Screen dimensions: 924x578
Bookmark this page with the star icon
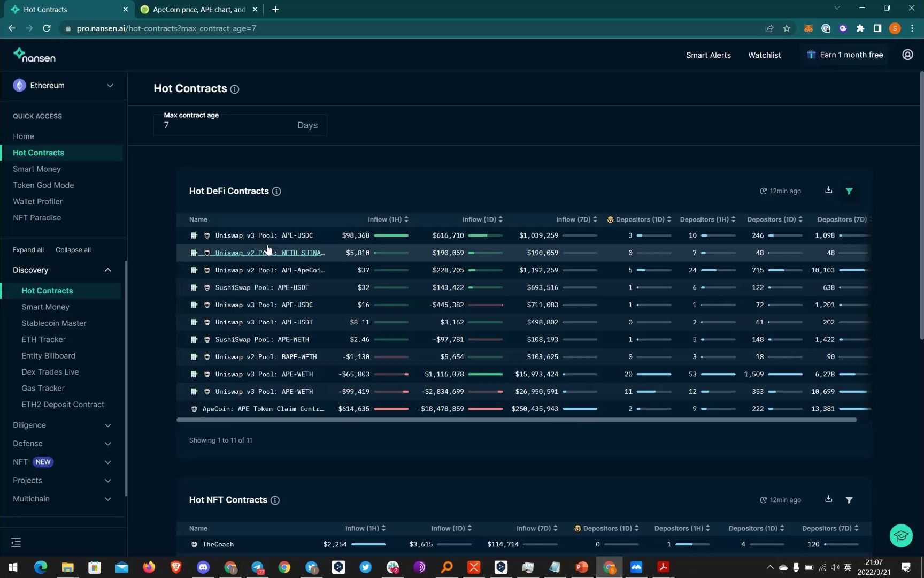[787, 28]
